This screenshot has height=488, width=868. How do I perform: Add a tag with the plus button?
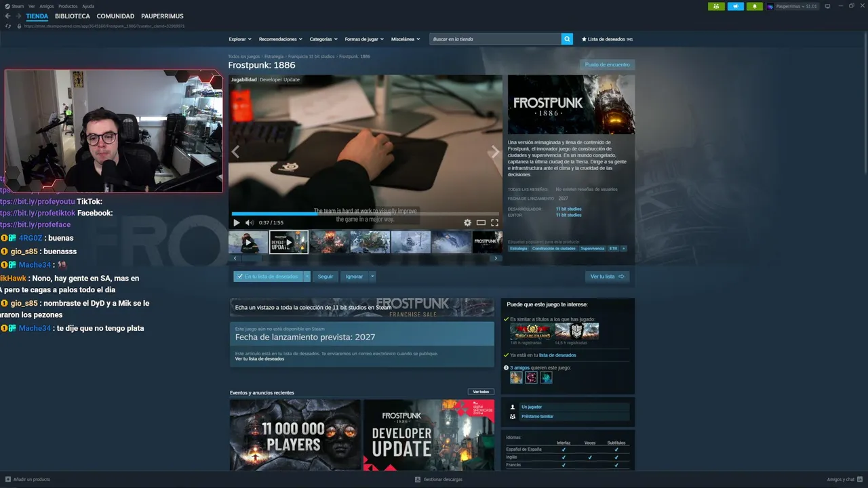coord(624,249)
